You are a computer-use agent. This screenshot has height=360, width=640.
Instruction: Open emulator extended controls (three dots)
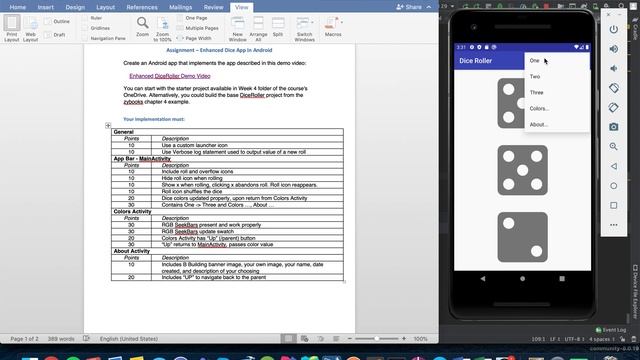tap(613, 225)
